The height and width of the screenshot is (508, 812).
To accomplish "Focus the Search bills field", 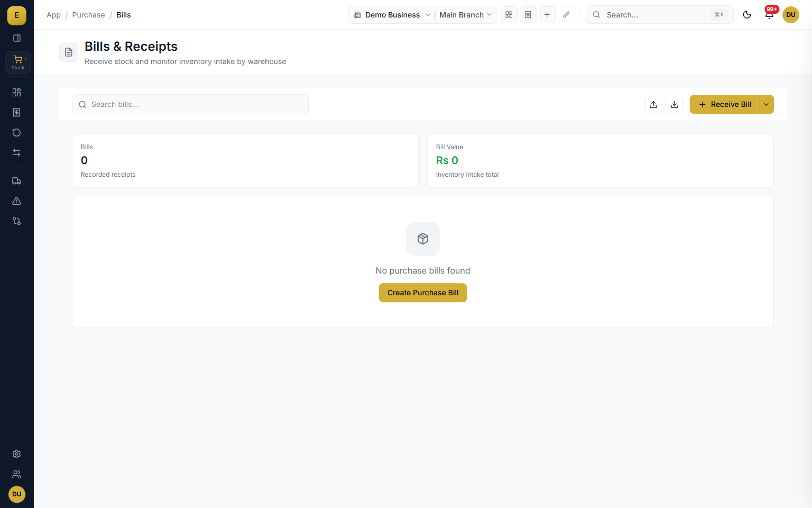I will [x=190, y=104].
